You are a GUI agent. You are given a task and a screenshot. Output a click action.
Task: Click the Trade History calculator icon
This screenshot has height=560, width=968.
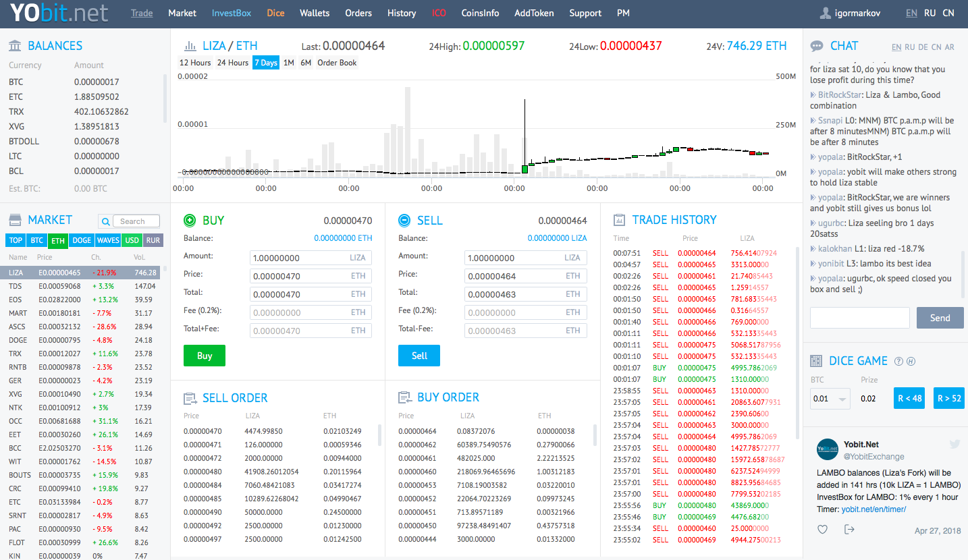click(x=619, y=220)
